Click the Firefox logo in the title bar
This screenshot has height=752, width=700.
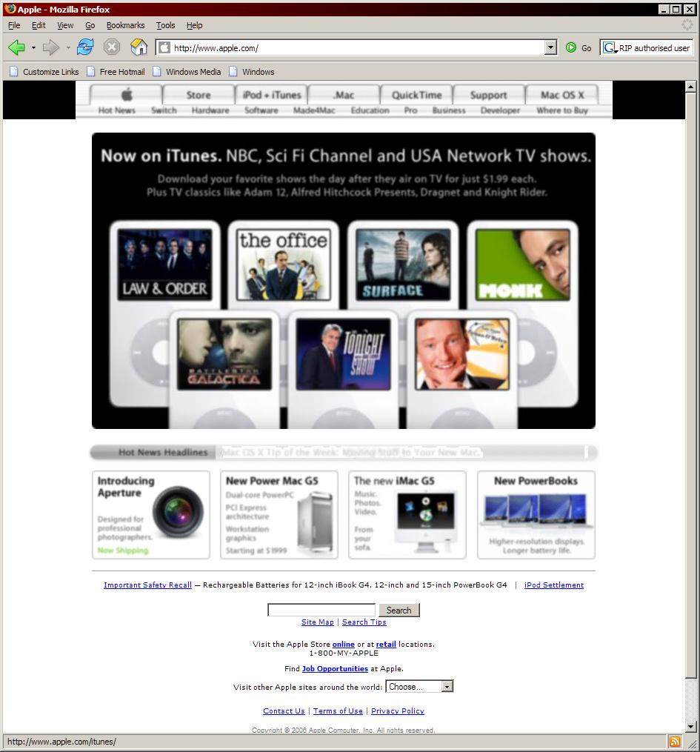(10, 9)
